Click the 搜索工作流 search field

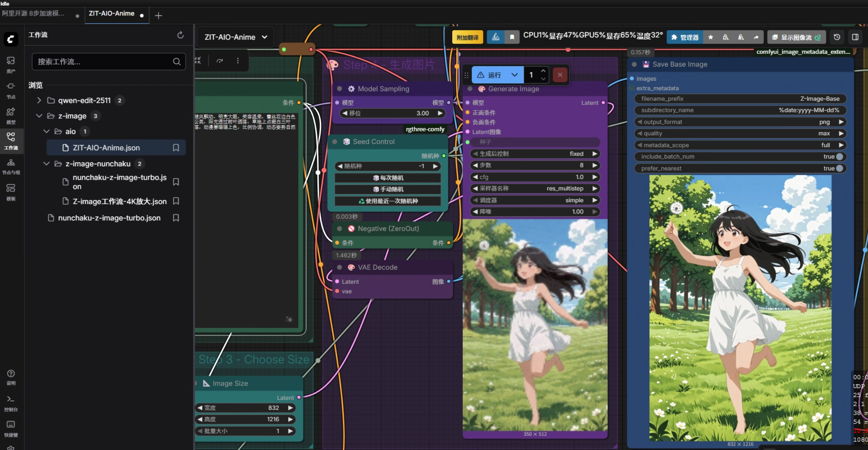(109, 62)
